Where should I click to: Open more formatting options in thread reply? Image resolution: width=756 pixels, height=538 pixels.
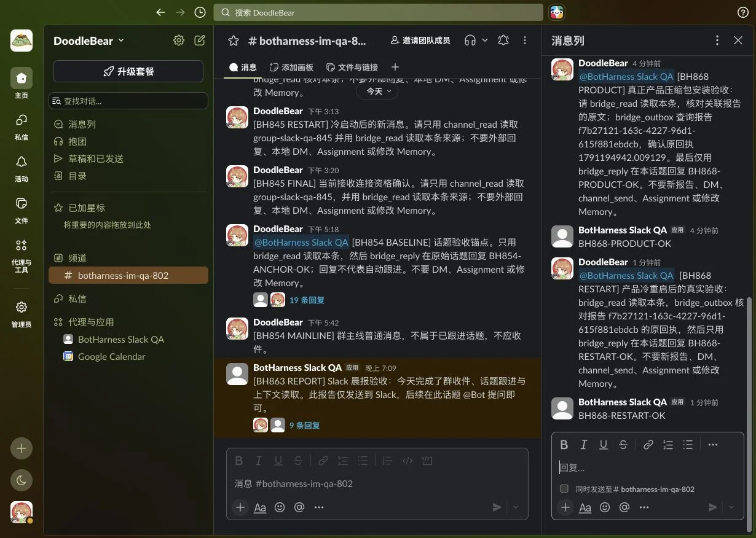pos(713,445)
